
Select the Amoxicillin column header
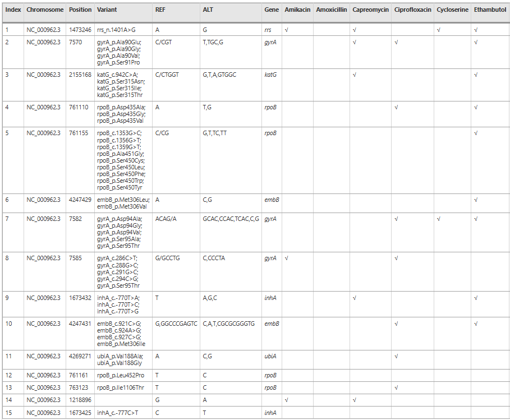click(x=331, y=10)
